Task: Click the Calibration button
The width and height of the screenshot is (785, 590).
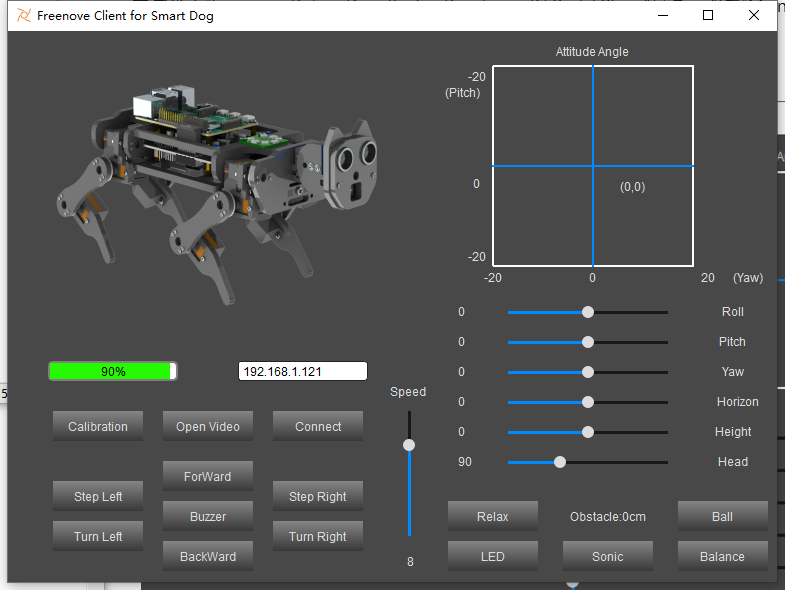Action: click(98, 426)
